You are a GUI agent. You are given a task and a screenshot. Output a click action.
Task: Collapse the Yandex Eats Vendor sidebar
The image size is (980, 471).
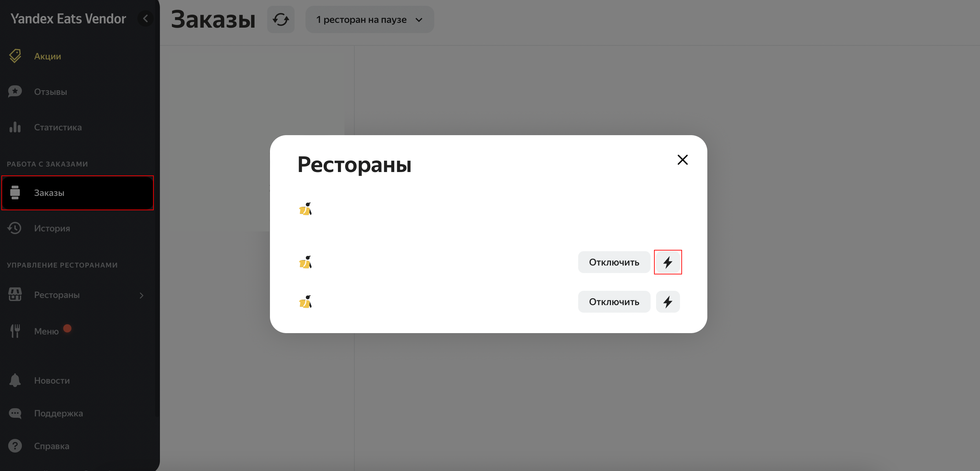pyautogui.click(x=145, y=19)
